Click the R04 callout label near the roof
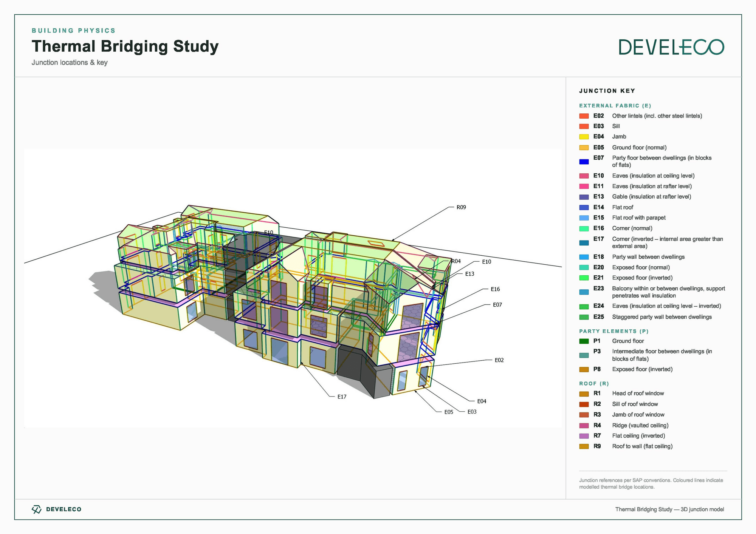This screenshot has width=756, height=534. (x=456, y=261)
